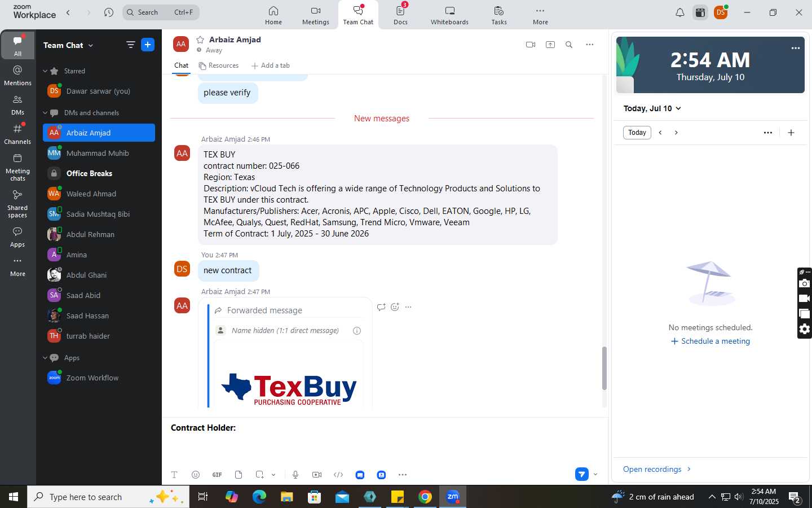Click info icon next to Name hidden
Screen dimensions: 812x508
click(x=357, y=331)
